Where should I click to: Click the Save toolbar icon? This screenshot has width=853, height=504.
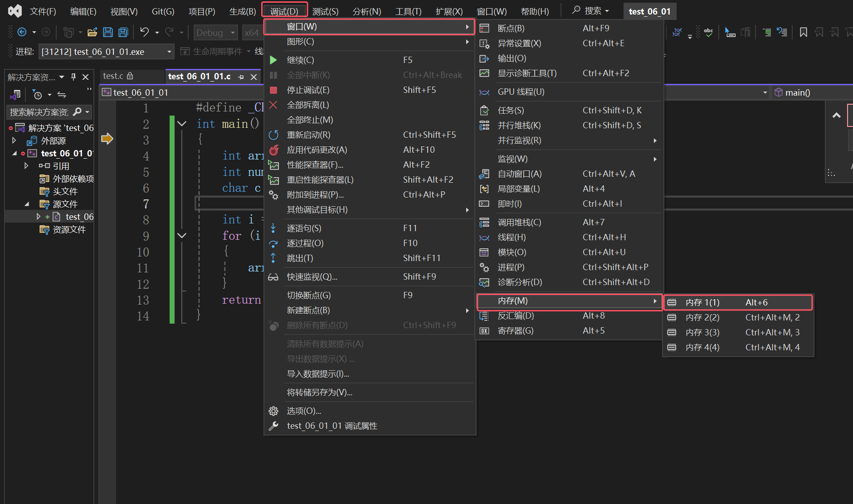(108, 32)
